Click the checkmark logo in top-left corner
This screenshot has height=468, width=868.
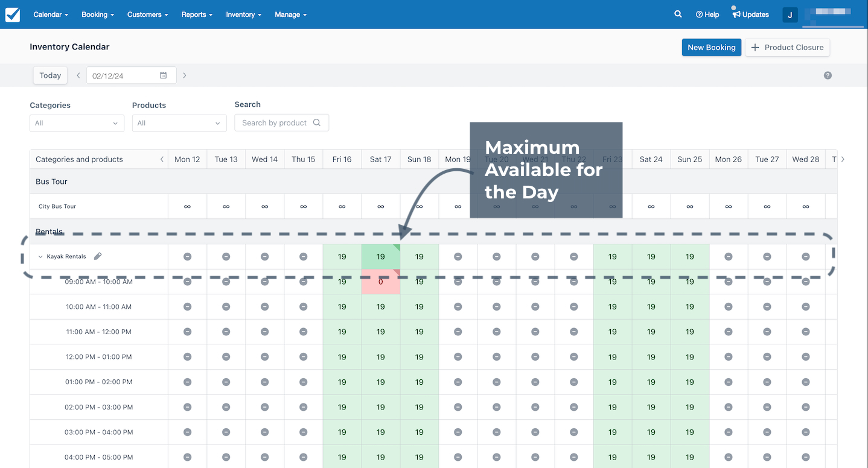[x=13, y=14]
